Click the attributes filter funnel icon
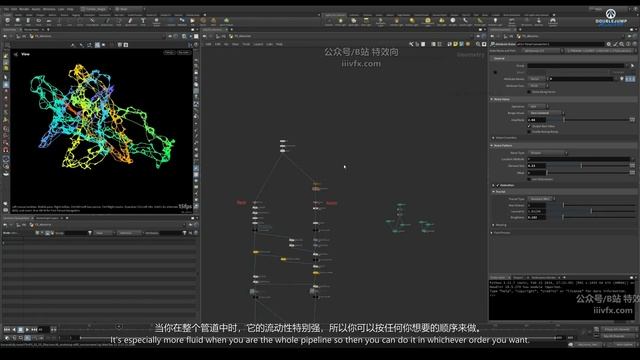 (184, 233)
